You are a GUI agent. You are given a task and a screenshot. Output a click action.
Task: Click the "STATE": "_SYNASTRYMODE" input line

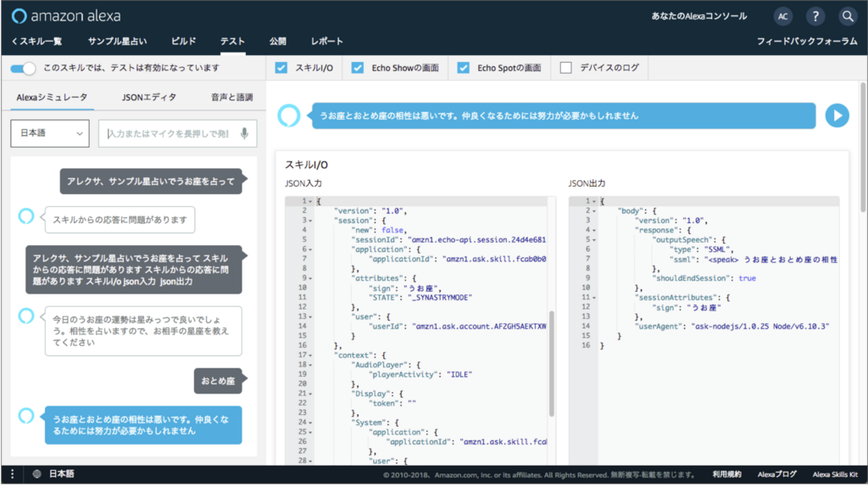pyautogui.click(x=420, y=298)
